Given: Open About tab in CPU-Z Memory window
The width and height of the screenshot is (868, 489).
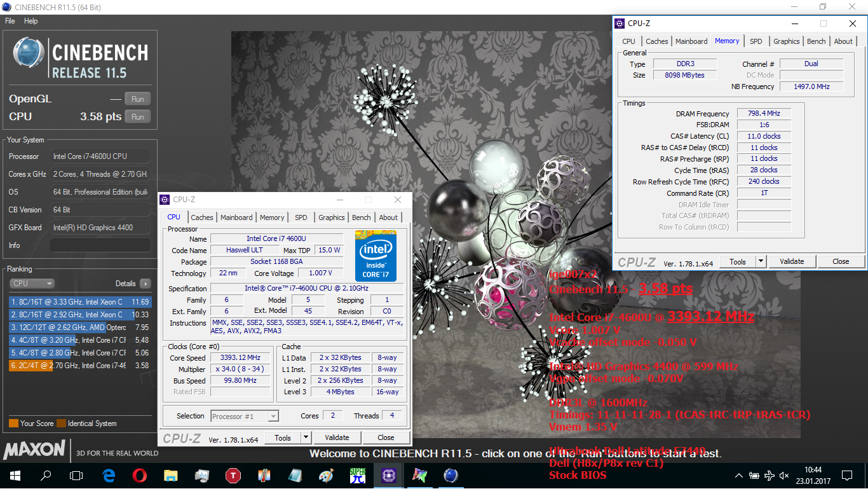Looking at the screenshot, I should click(x=843, y=41).
